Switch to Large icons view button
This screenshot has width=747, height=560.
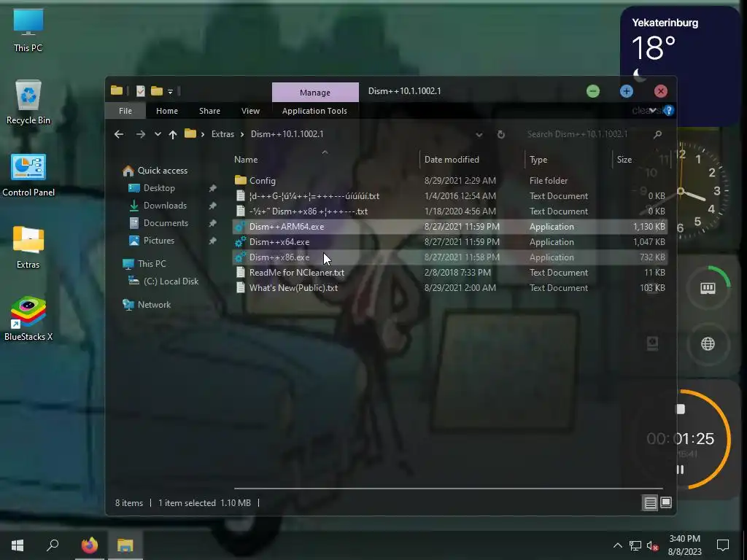(x=666, y=503)
